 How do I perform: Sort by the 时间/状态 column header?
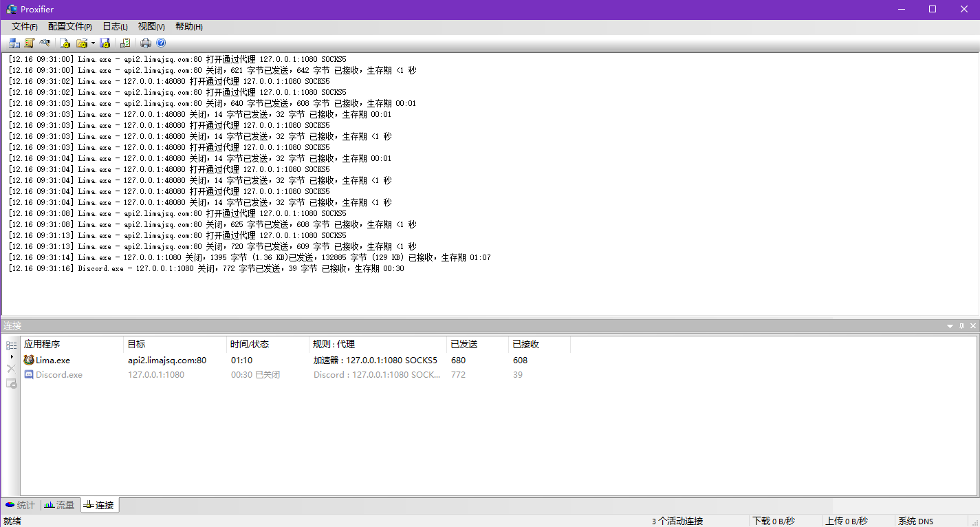point(268,344)
